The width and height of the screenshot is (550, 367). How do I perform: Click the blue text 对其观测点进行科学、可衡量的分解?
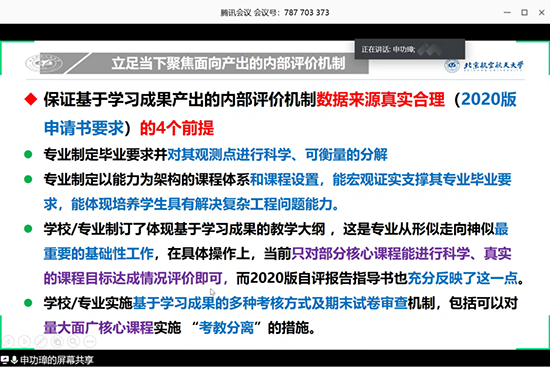[x=277, y=154]
